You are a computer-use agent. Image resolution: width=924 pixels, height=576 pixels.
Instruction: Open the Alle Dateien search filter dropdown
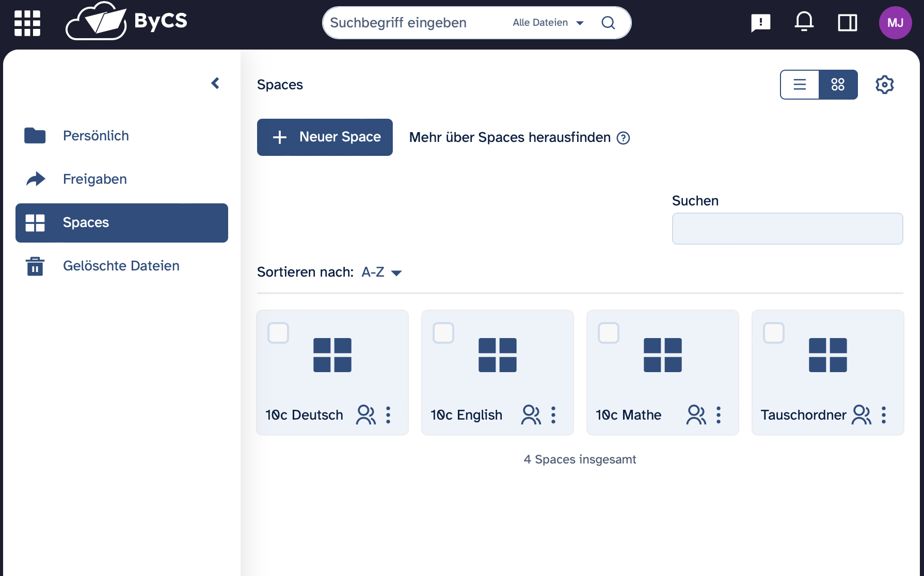pos(548,23)
